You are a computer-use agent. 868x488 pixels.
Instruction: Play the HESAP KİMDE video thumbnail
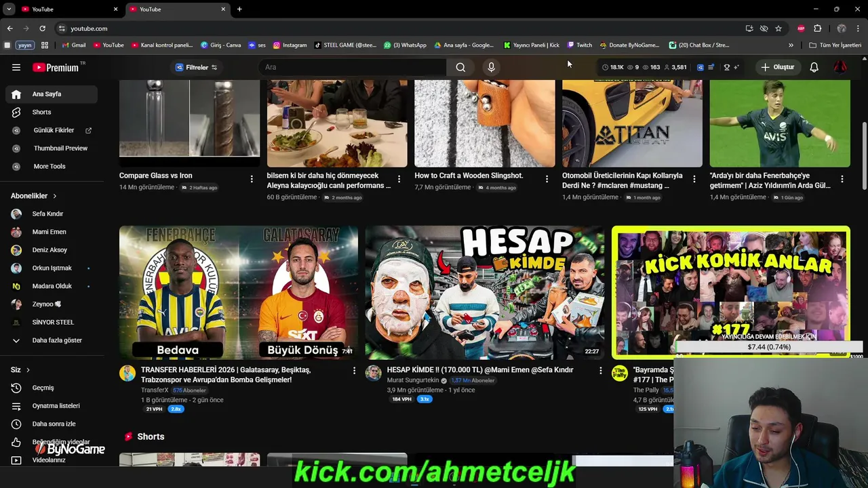pyautogui.click(x=484, y=292)
